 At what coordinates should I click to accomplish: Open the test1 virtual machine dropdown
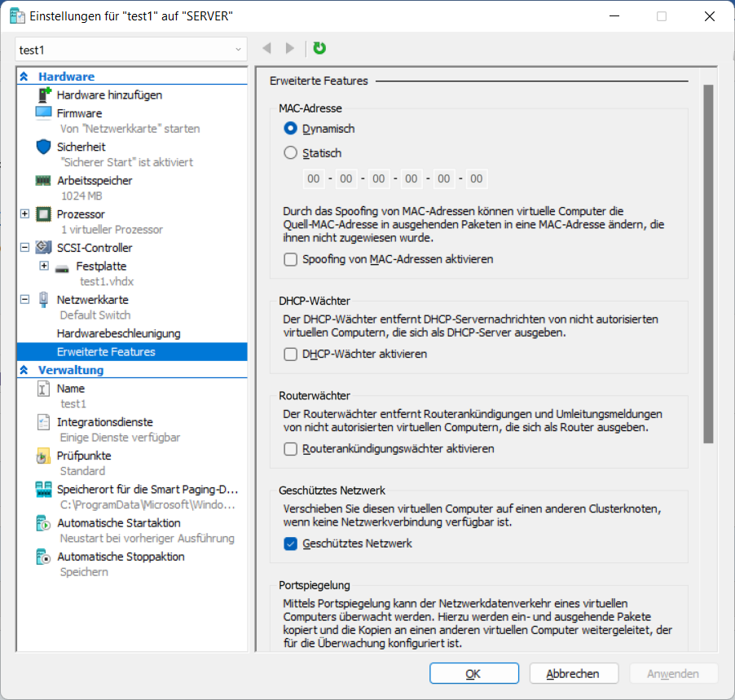pos(131,49)
